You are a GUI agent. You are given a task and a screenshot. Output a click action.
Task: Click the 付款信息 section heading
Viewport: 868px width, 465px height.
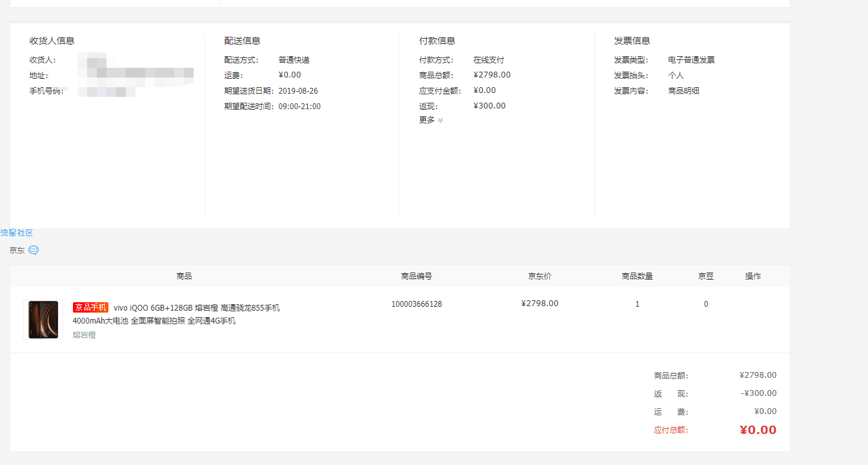(x=437, y=41)
